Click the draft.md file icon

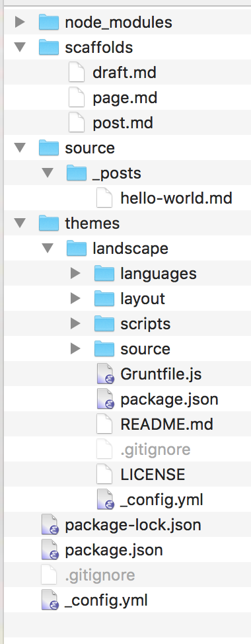[77, 73]
